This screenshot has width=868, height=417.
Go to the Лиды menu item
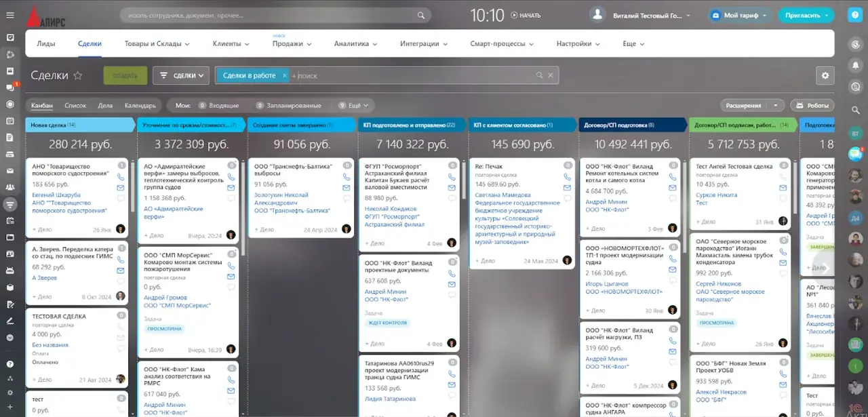click(x=46, y=43)
